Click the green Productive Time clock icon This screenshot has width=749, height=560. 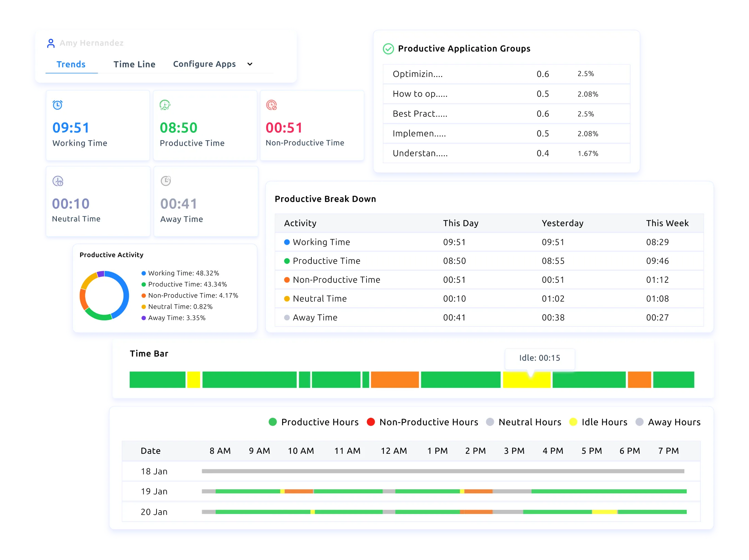(x=165, y=105)
